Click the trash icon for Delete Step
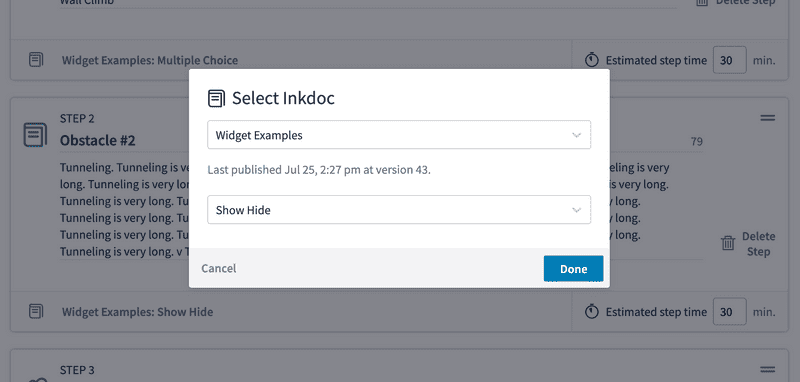Viewport: 800px width, 382px height. 728,244
